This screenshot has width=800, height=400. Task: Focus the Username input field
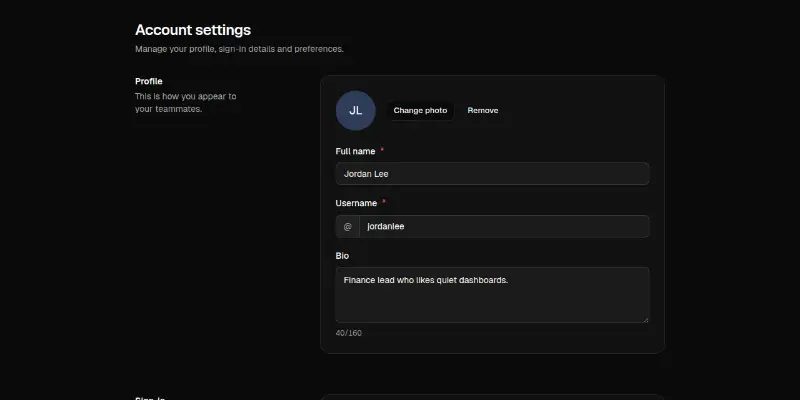coord(504,227)
